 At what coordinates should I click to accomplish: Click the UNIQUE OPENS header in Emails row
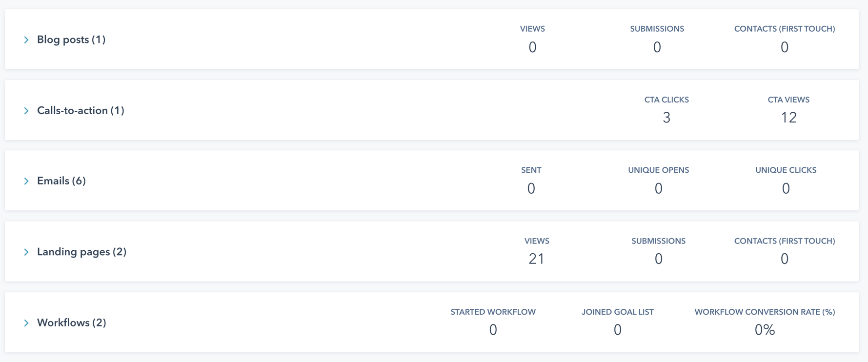(x=658, y=170)
